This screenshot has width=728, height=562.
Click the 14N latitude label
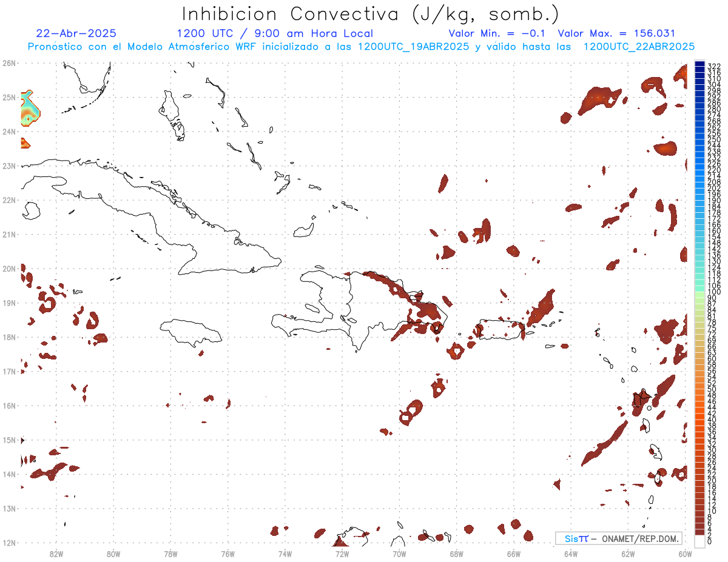(x=9, y=474)
